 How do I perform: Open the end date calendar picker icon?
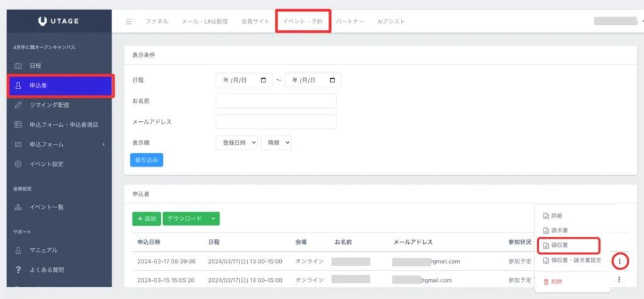tap(332, 80)
